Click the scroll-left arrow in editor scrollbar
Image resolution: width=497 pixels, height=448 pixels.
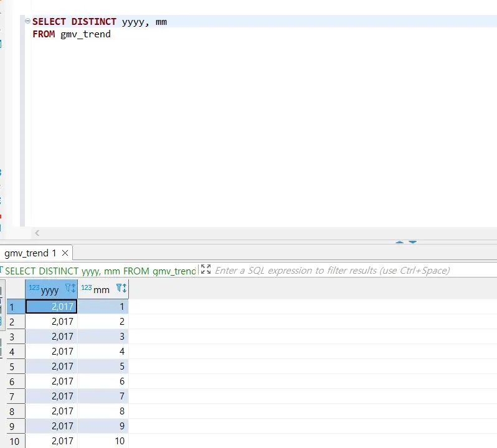[37, 233]
